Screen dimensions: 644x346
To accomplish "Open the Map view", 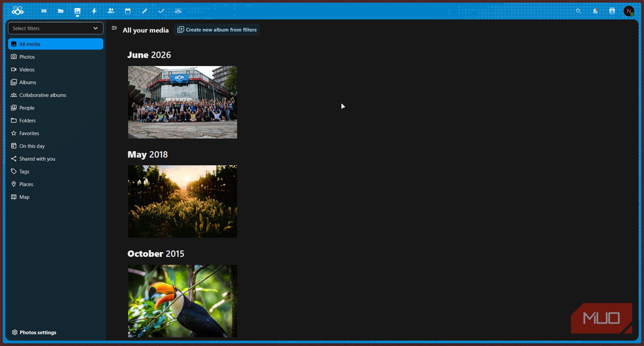I will (56, 197).
